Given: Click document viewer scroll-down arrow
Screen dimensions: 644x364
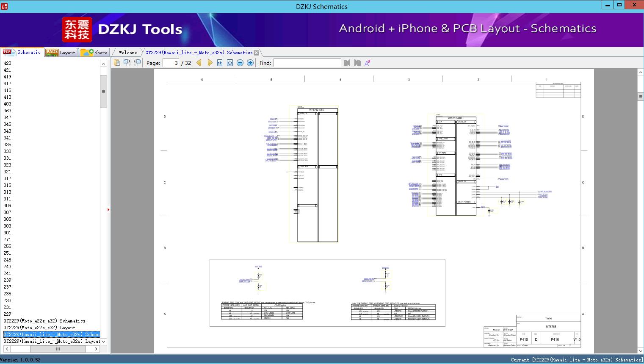Looking at the screenshot, I should [x=641, y=351].
